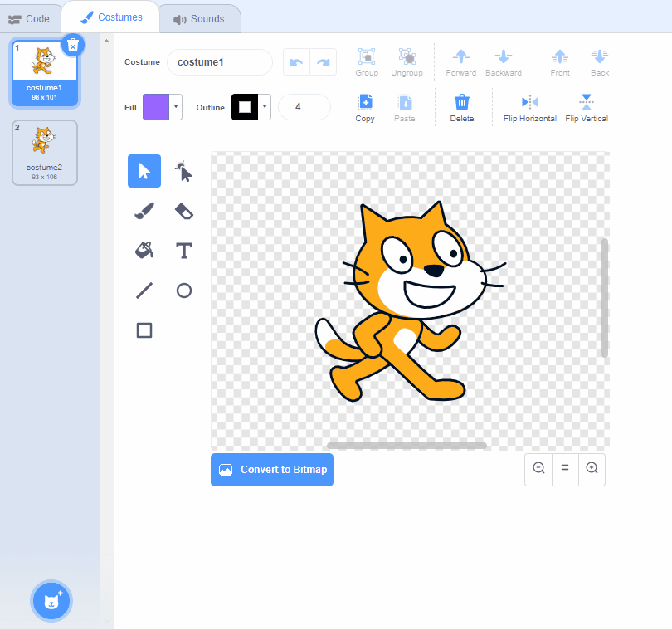Image resolution: width=672 pixels, height=630 pixels.
Task: Switch to the Code tab
Action: point(29,19)
